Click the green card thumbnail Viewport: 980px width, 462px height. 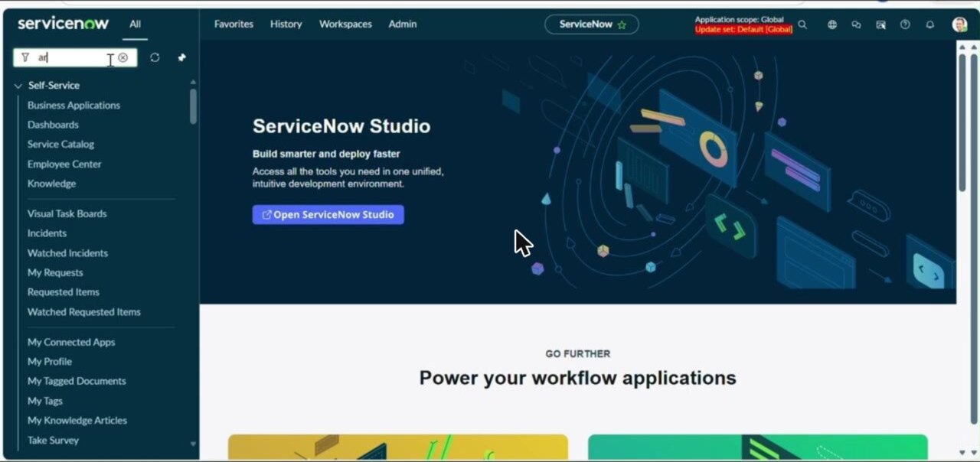tap(758, 447)
